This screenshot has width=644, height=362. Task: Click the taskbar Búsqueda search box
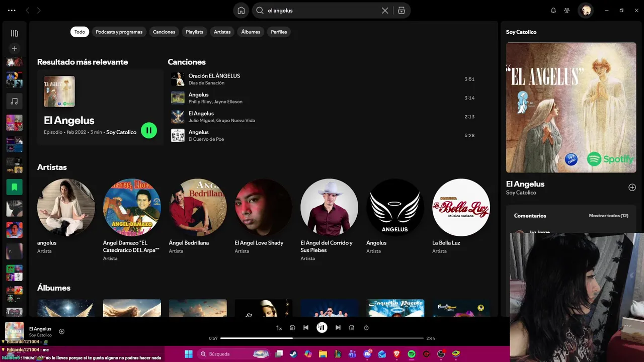pyautogui.click(x=234, y=354)
